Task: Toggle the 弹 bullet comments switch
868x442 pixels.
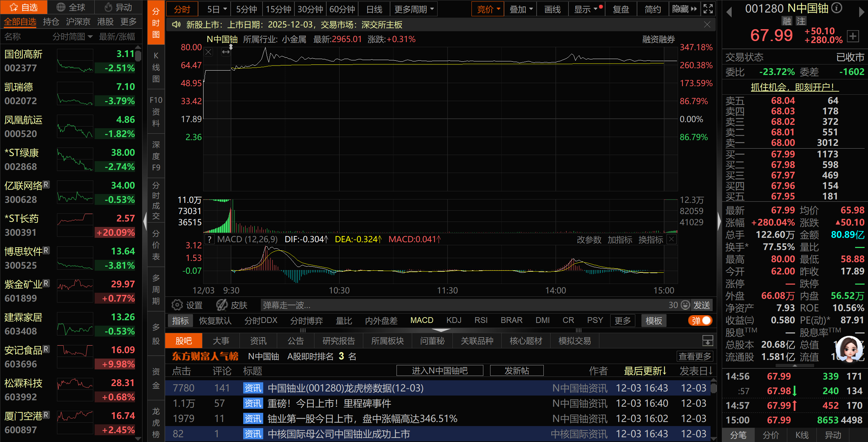Action: pos(700,321)
